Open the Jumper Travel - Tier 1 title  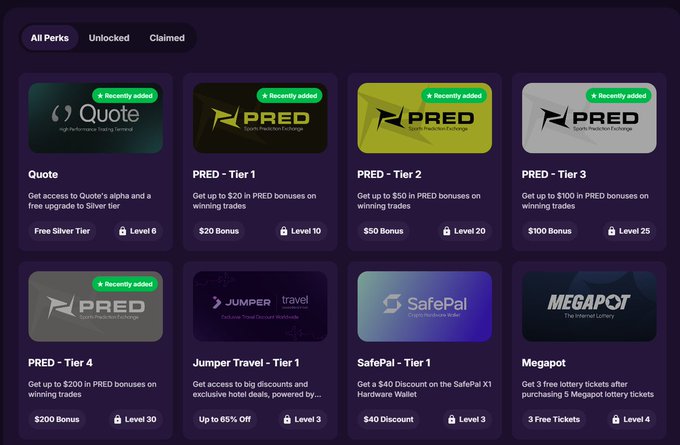point(246,363)
